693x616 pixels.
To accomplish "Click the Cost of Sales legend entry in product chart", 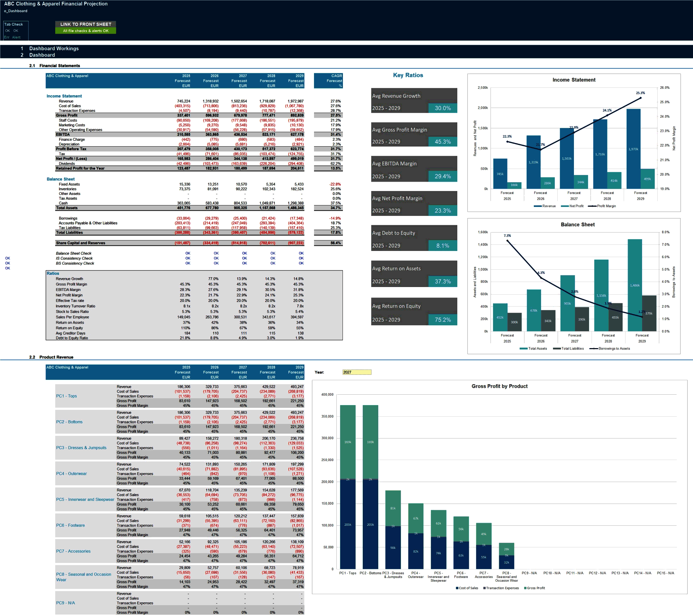I will coord(467,588).
